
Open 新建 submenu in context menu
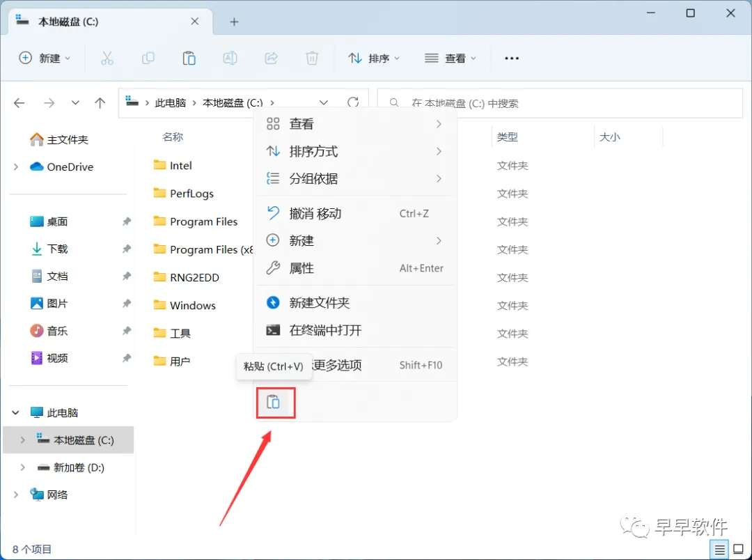click(355, 240)
